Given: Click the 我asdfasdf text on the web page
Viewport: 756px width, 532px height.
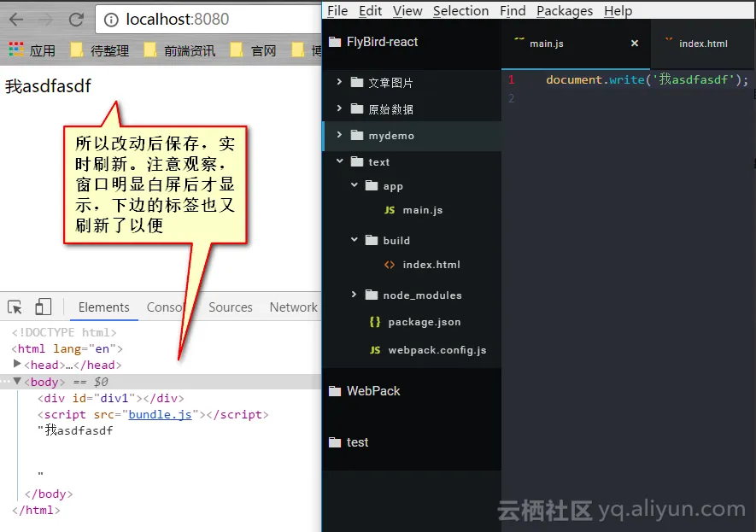Looking at the screenshot, I should tap(48, 86).
